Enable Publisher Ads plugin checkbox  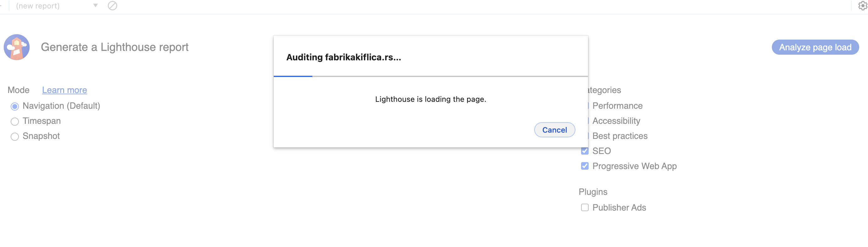click(x=585, y=208)
